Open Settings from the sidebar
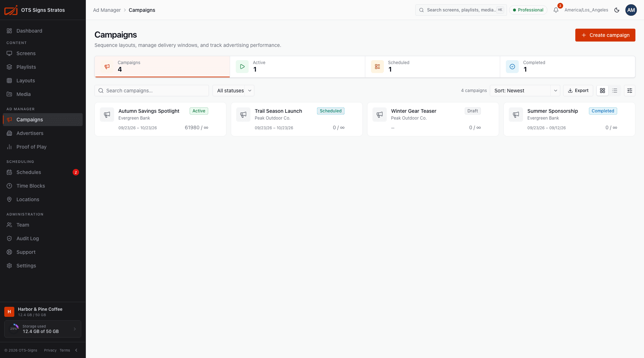644x358 pixels. [x=43, y=266]
